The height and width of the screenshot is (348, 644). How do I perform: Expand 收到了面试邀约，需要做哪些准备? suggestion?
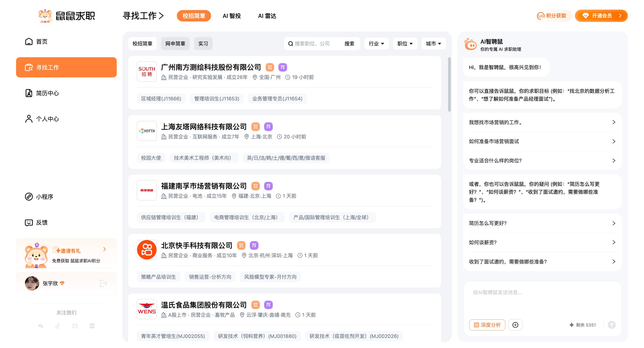542,261
